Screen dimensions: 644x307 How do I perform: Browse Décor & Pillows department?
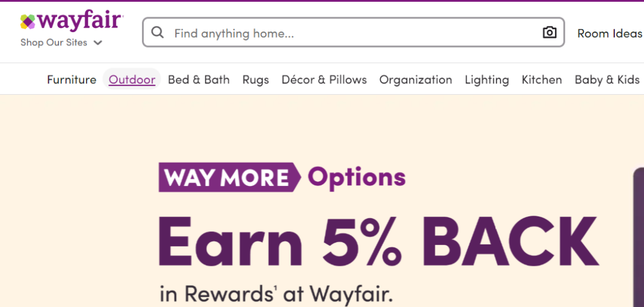[324, 80]
